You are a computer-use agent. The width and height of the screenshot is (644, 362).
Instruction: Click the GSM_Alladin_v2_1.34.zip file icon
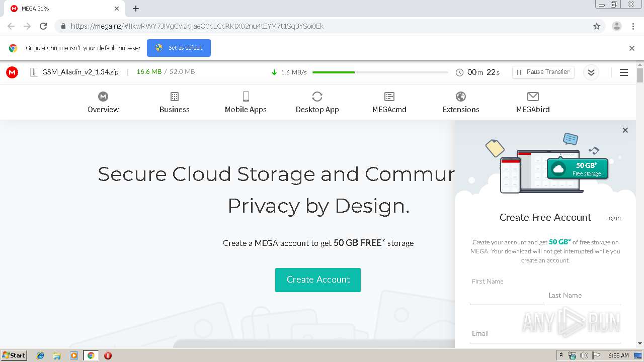(x=34, y=72)
